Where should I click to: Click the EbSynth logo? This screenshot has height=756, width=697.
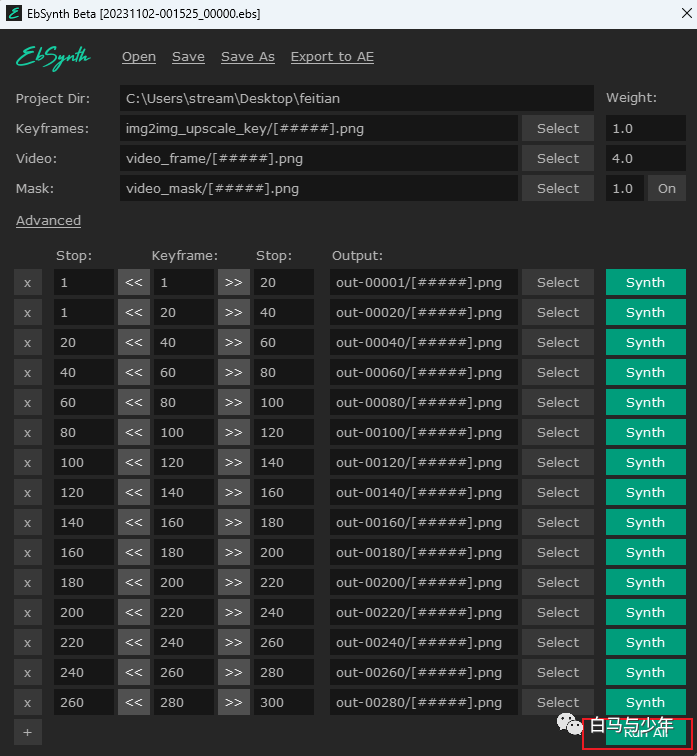53,57
